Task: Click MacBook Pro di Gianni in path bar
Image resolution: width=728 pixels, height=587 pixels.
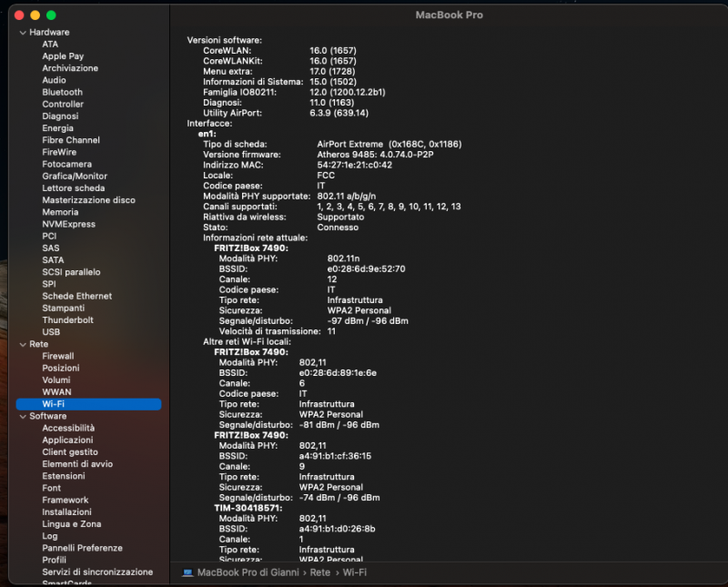Action: click(x=248, y=572)
